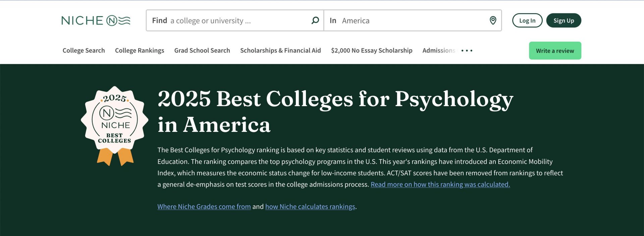Screen dimensions: 644x236
Task: Open the three-dot more navigation menu
Action: coord(467,51)
